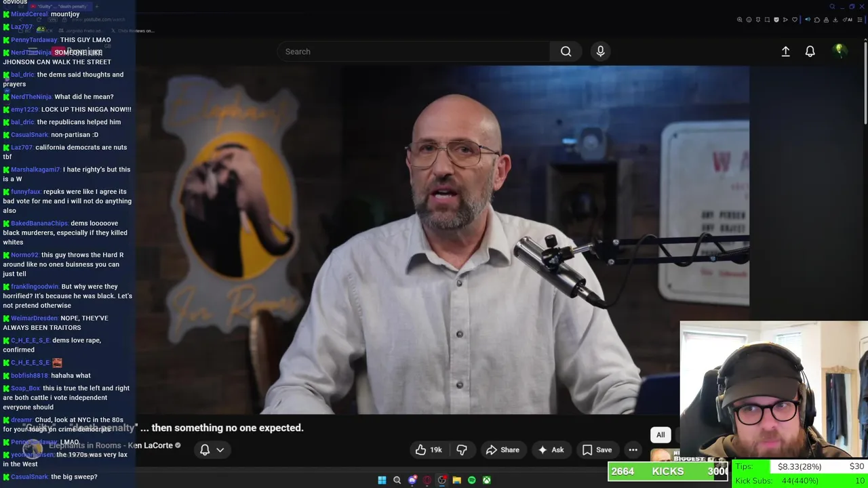
Task: Click chat username WeimarDresden
Action: (35, 318)
